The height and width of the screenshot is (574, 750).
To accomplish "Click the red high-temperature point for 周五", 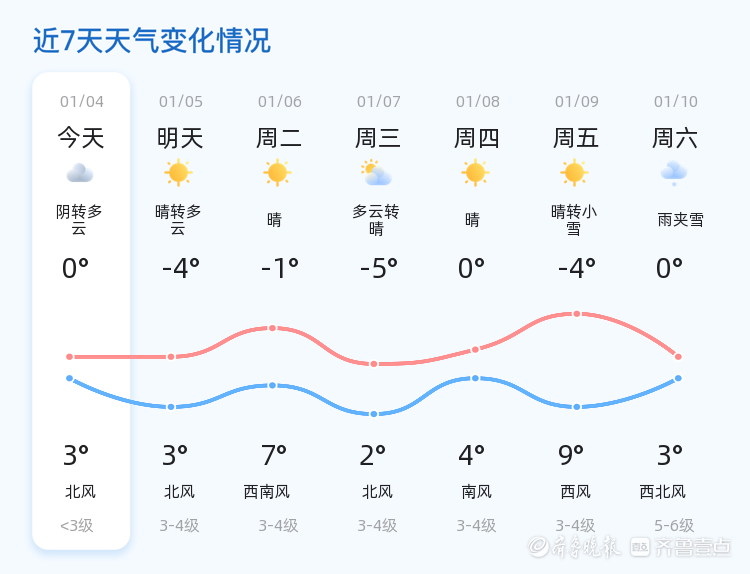I will [577, 314].
